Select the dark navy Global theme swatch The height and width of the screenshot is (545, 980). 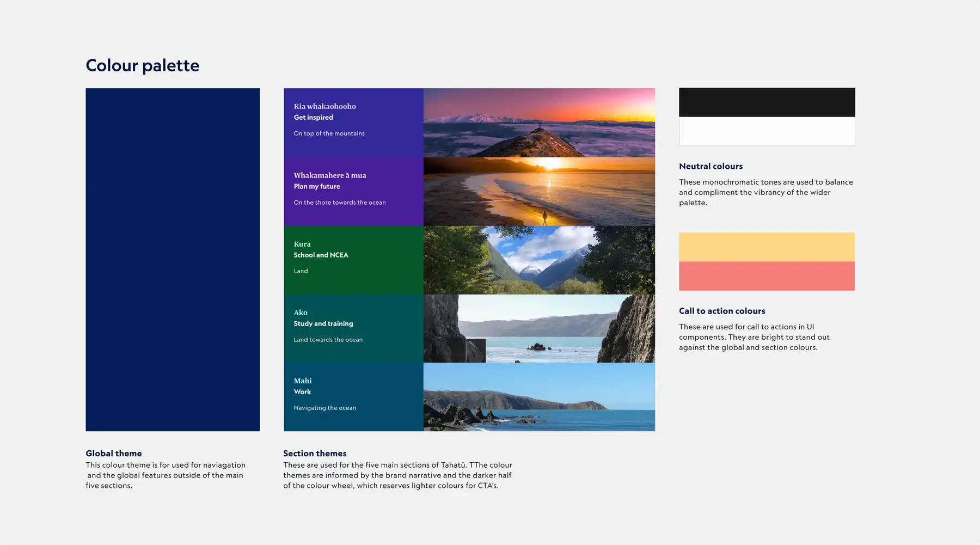pyautogui.click(x=172, y=259)
